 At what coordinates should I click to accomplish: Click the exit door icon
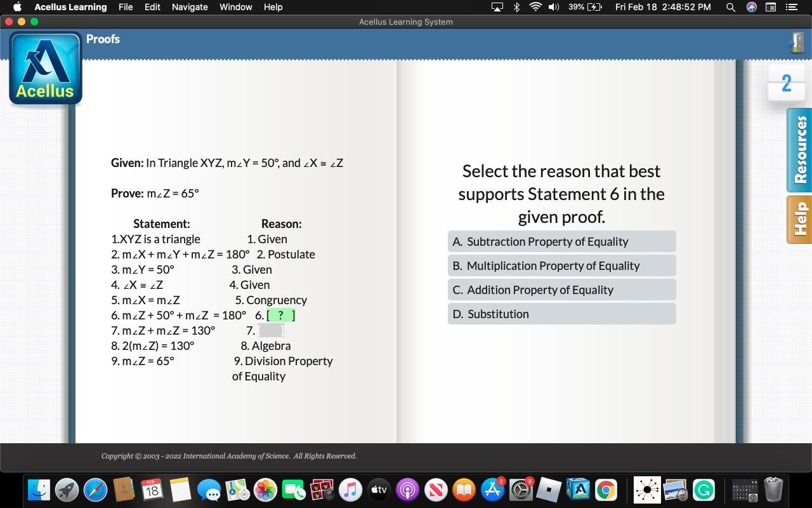click(x=797, y=43)
